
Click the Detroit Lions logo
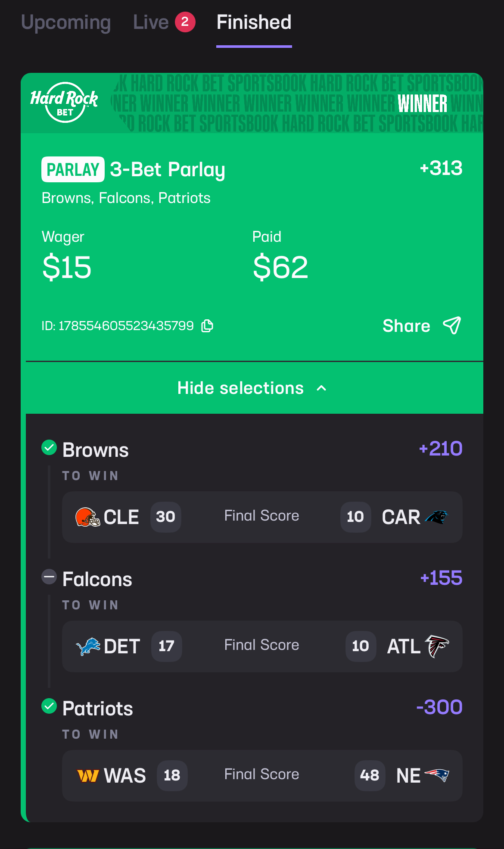click(88, 646)
